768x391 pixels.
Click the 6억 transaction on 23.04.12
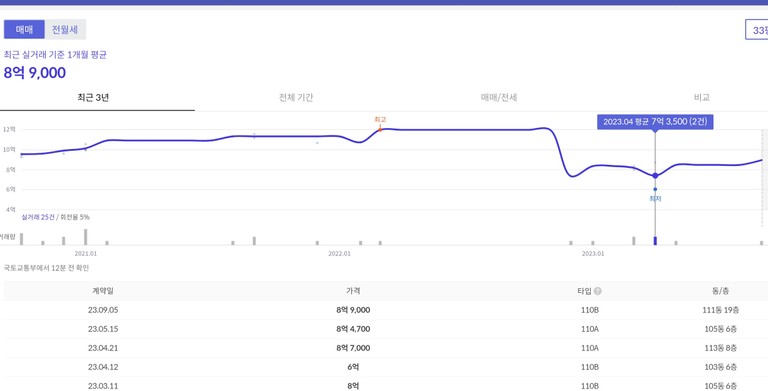tap(353, 367)
